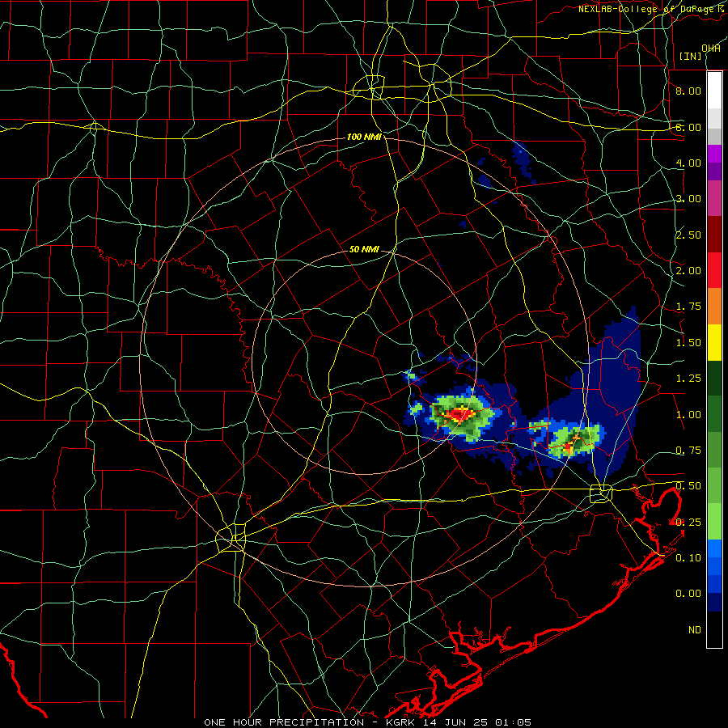
Task: Pick the yellow 1.50 legend swatch
Action: [714, 342]
